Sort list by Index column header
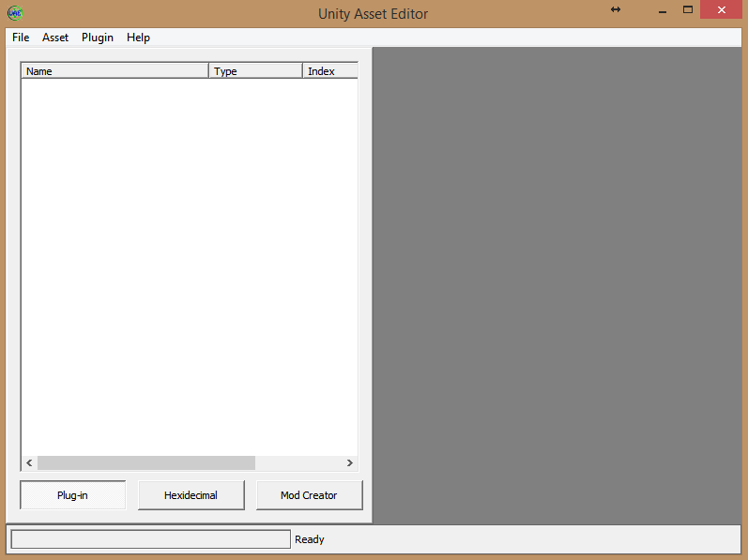The image size is (748, 560). pos(329,71)
